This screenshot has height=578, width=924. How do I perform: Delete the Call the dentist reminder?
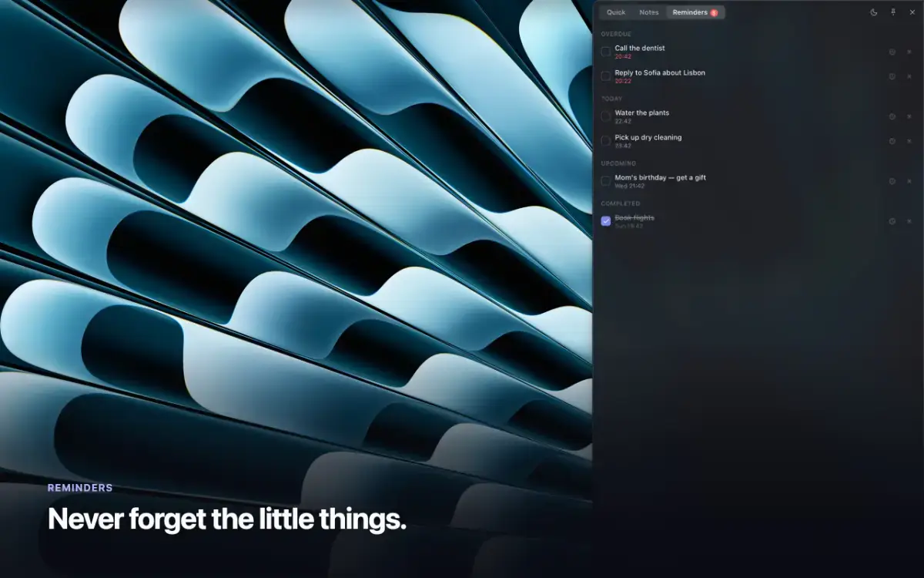pyautogui.click(x=909, y=52)
